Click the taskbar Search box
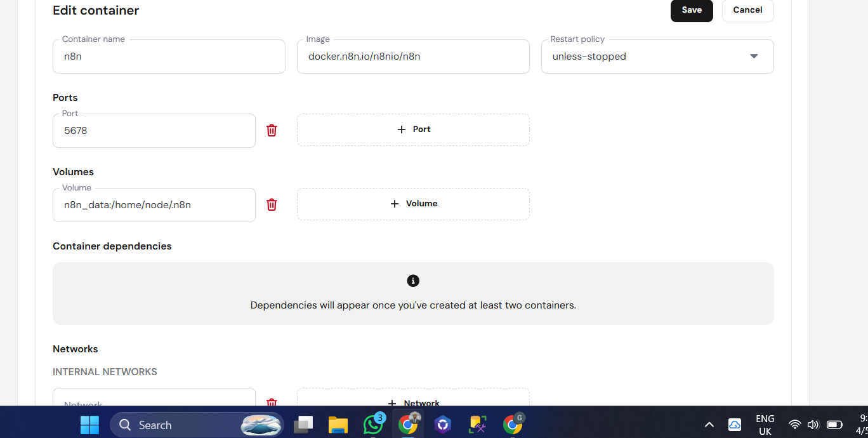 pyautogui.click(x=197, y=425)
